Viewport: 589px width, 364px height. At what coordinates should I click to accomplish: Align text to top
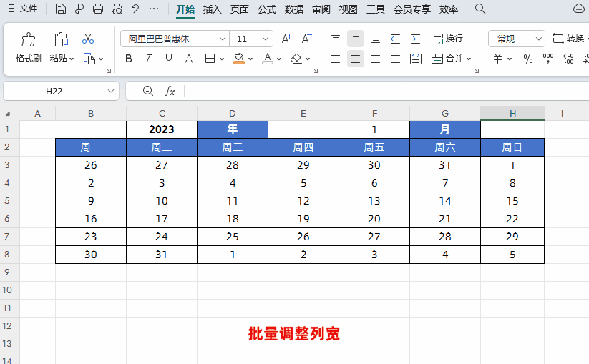[336, 39]
